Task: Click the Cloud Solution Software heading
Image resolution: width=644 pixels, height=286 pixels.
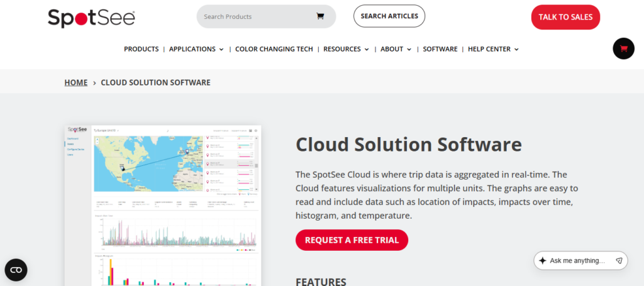Action: tap(409, 145)
